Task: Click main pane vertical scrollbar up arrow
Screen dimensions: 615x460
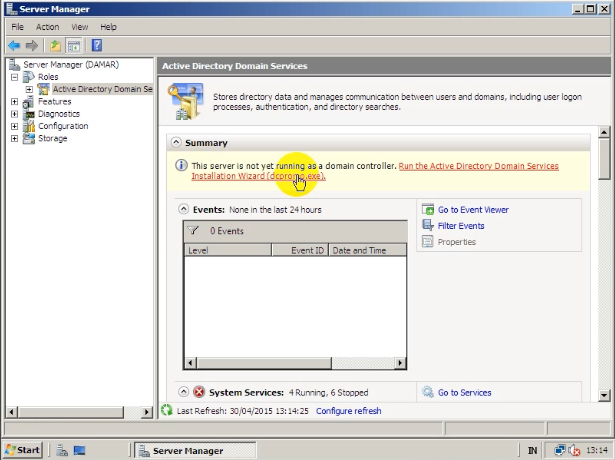Action: [604, 132]
